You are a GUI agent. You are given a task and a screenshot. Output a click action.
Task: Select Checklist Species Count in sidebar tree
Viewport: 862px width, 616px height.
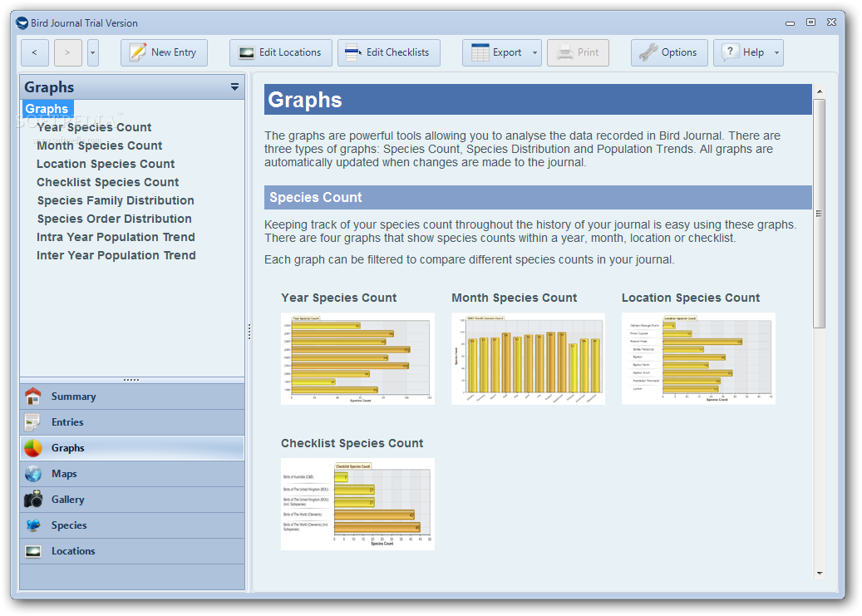click(x=108, y=182)
